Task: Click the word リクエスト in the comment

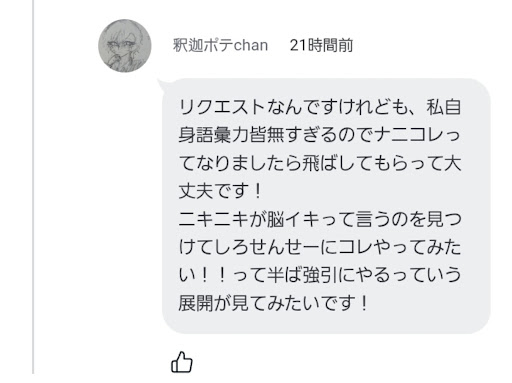Action: click(222, 107)
